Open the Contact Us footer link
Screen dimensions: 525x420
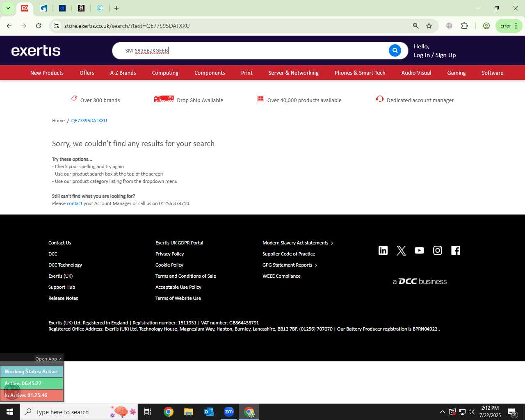60,243
